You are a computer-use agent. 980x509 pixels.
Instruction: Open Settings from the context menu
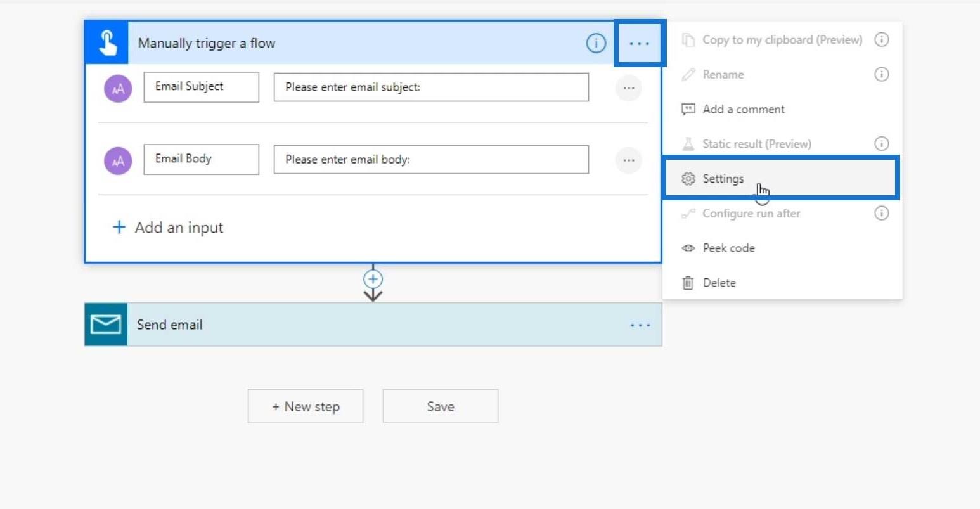point(781,178)
